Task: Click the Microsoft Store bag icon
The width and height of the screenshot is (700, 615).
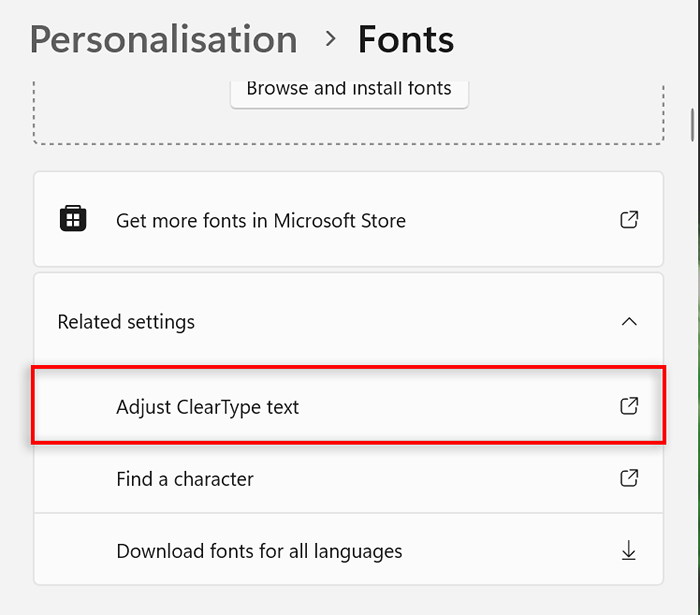Action: click(73, 218)
